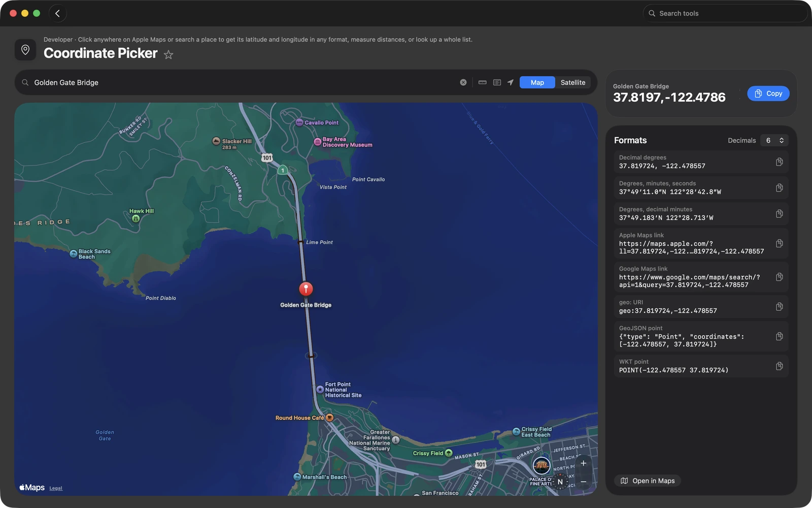Zoom out the map with minus

point(584,482)
